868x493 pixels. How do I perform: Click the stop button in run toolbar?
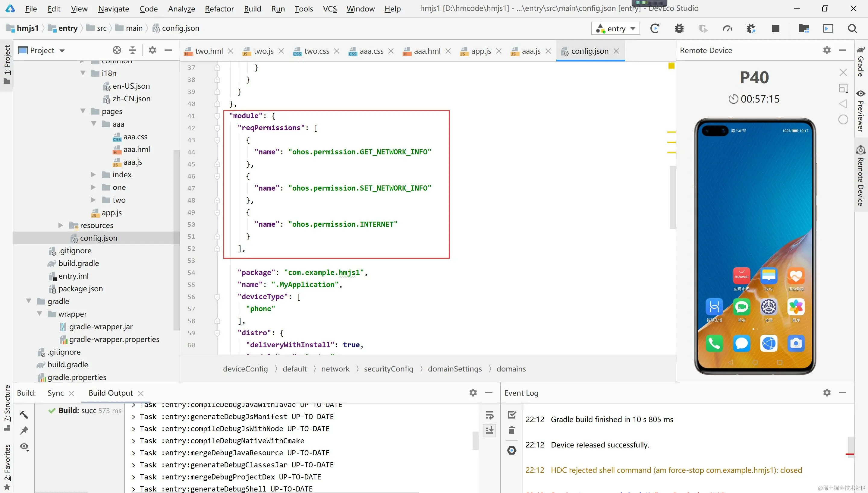(775, 28)
